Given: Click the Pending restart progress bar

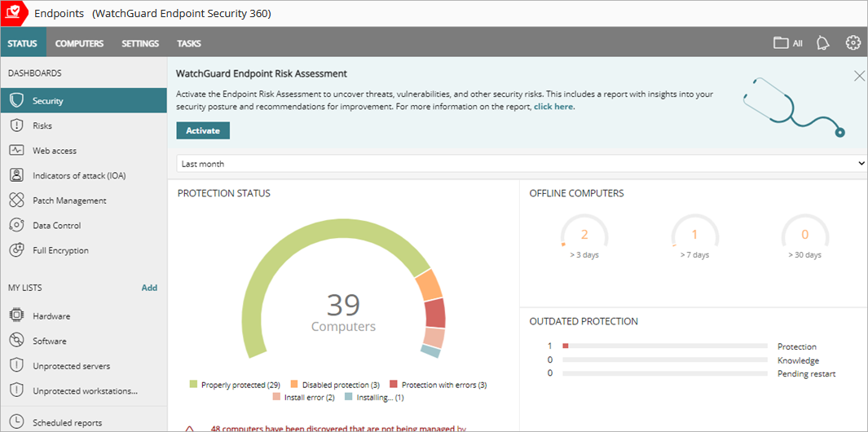Looking at the screenshot, I should click(x=665, y=373).
